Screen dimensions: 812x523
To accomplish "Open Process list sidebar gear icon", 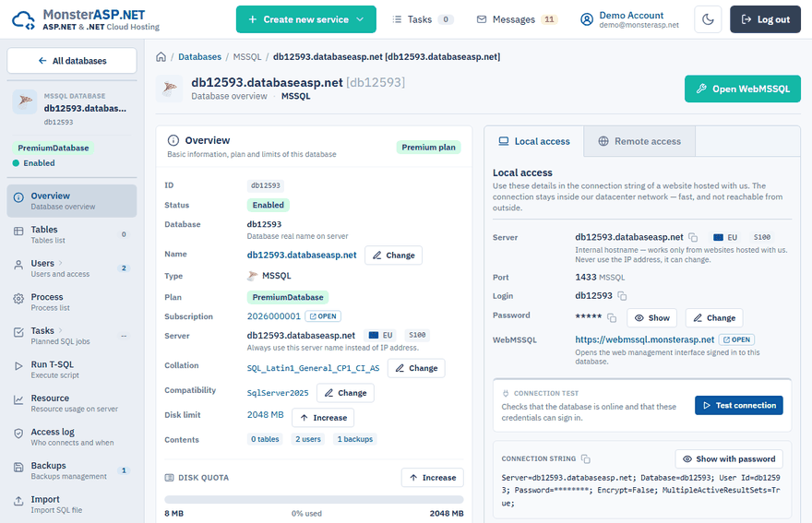I will pyautogui.click(x=18, y=299).
